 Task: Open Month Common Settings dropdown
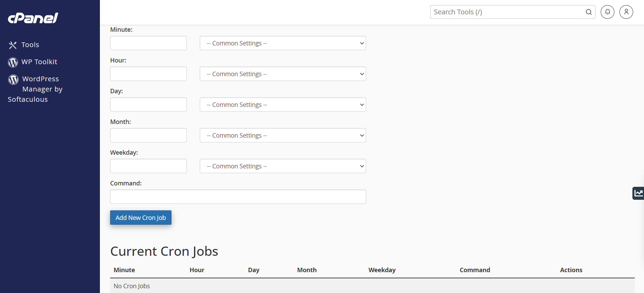pos(283,135)
